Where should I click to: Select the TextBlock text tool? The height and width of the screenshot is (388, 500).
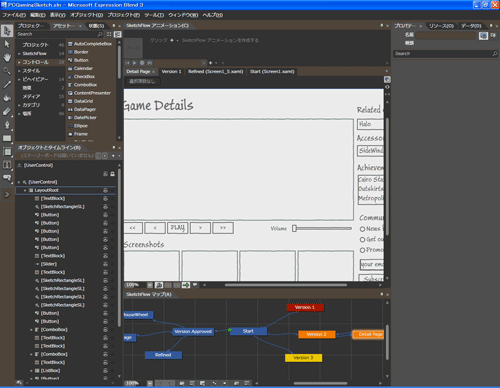tap(7, 165)
